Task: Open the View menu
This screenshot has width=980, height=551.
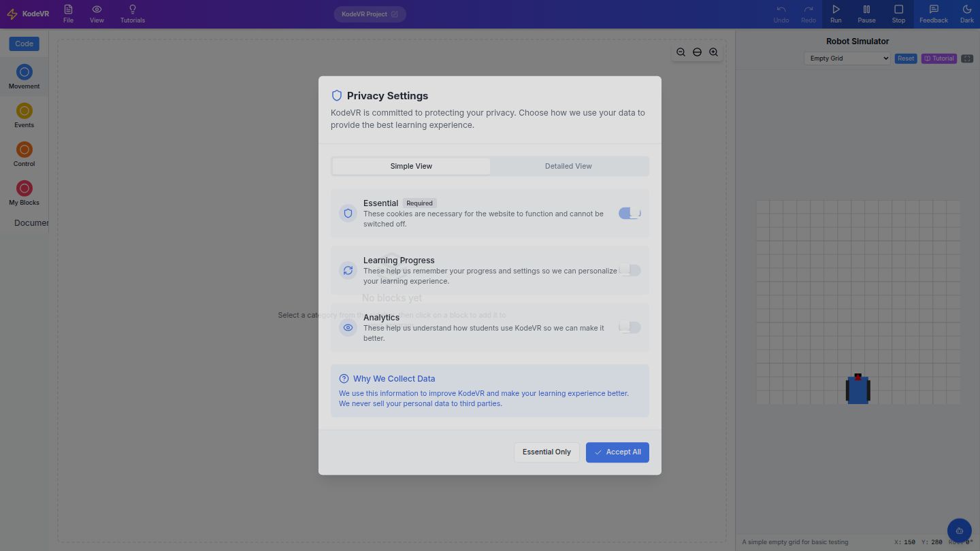Action: coord(97,14)
